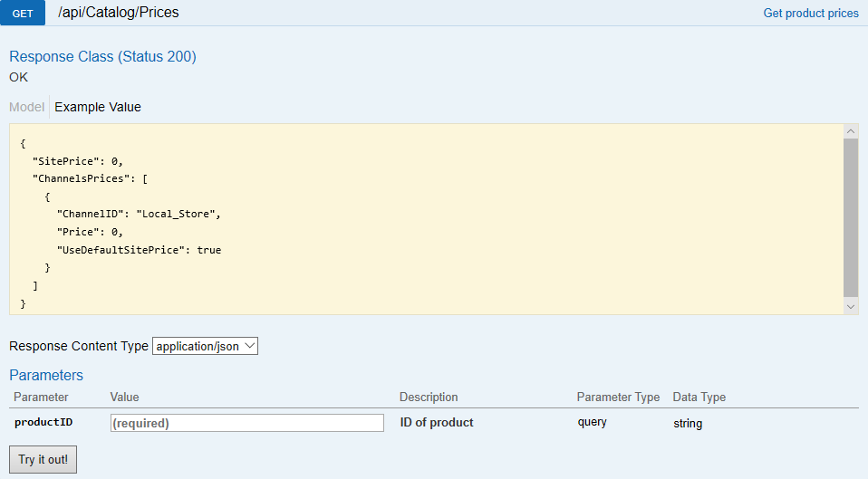Click the 'ID of product' description text

[436, 422]
